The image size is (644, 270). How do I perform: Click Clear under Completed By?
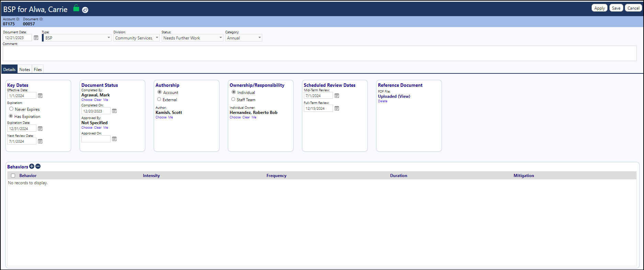pyautogui.click(x=98, y=100)
